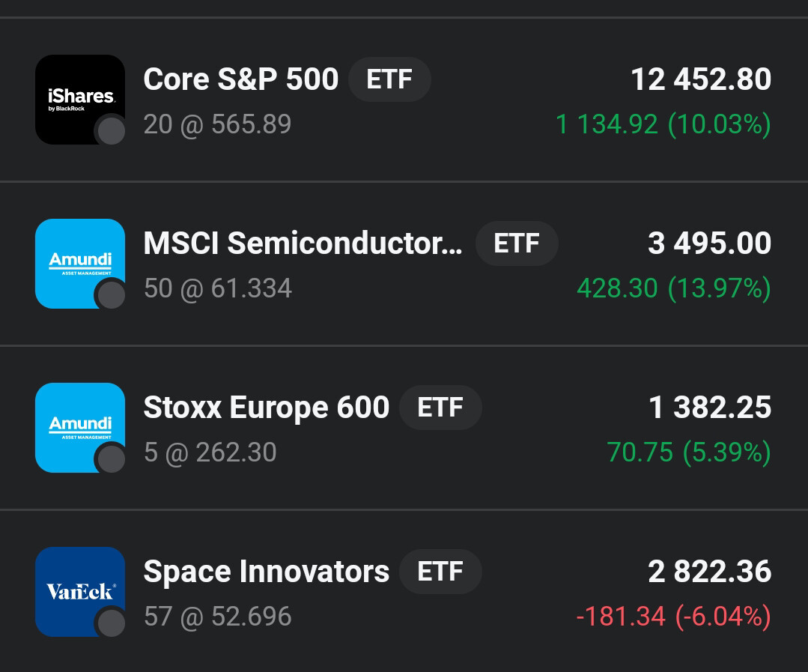Select the Stoxx Europe 600 title

coord(266,408)
